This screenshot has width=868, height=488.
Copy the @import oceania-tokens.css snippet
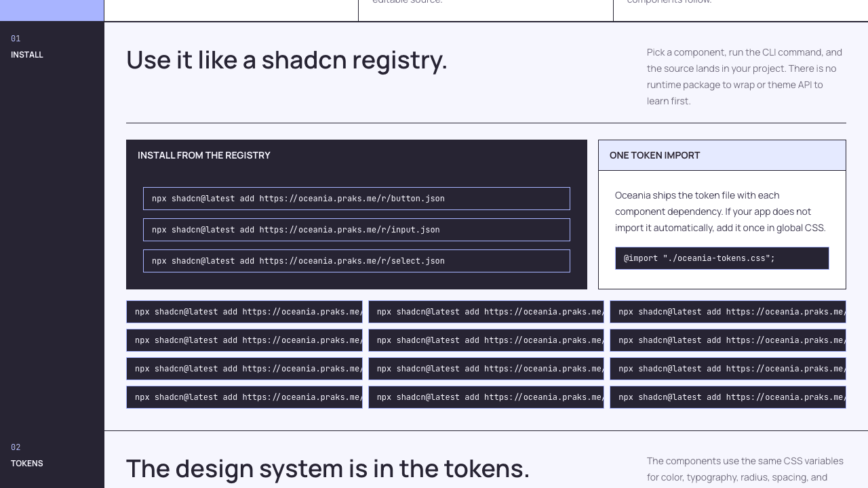pyautogui.click(x=722, y=258)
